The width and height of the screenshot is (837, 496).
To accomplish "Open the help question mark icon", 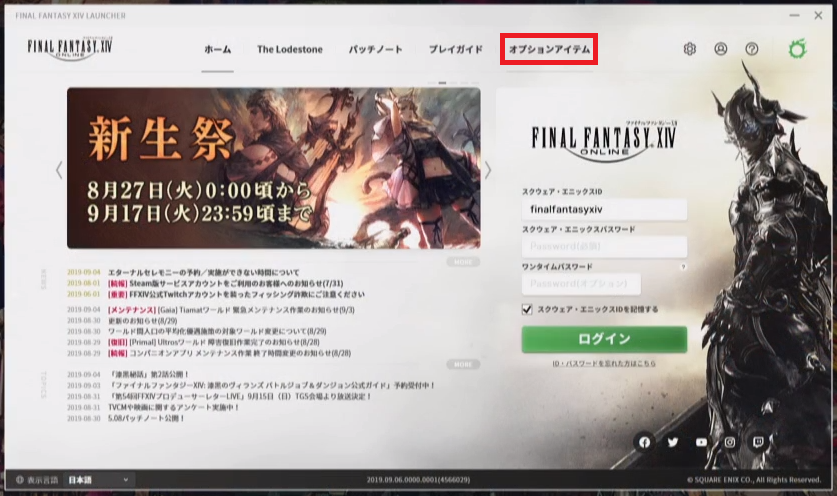I will click(x=752, y=49).
